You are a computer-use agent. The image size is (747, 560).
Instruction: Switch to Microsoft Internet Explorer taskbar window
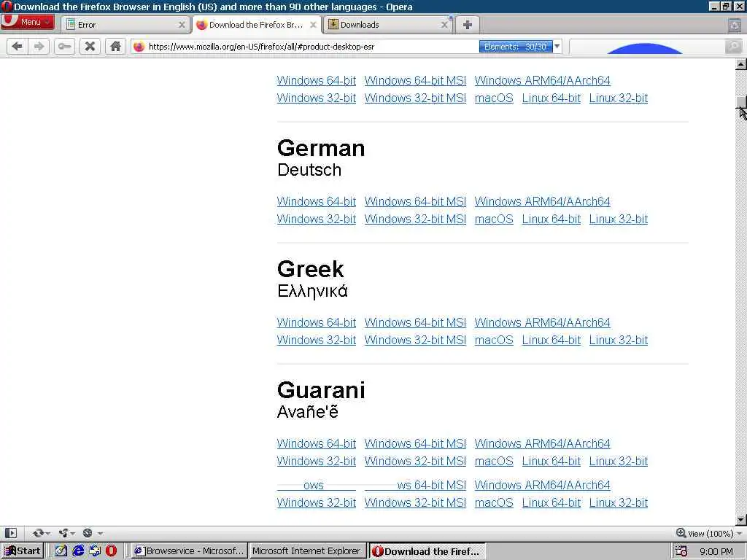(308, 551)
